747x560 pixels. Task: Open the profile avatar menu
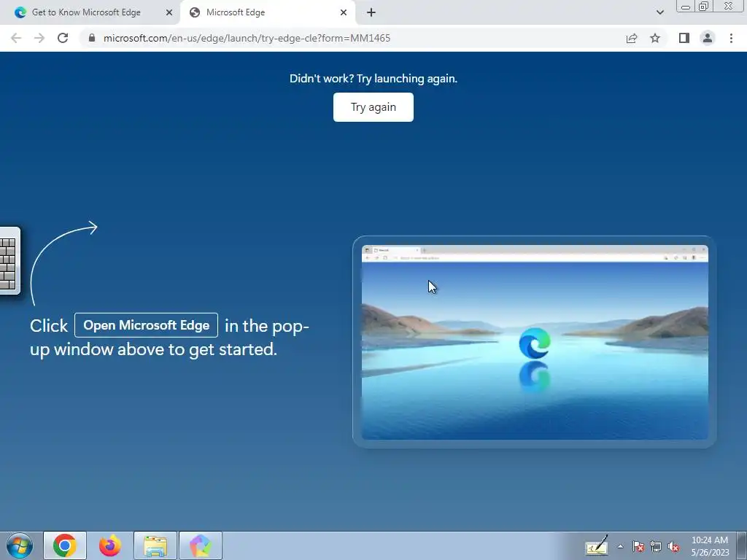[708, 38]
